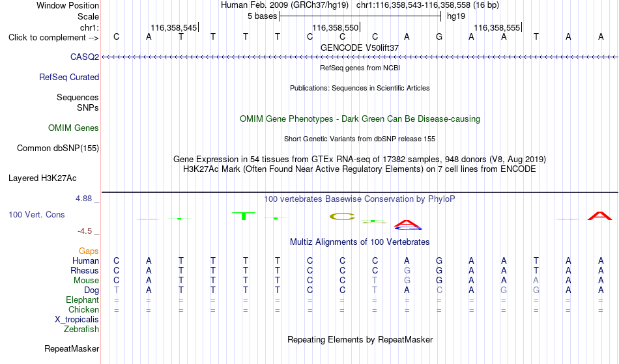Click the X_tropicalis species row label
This screenshot has width=619, height=364.
click(x=77, y=320)
